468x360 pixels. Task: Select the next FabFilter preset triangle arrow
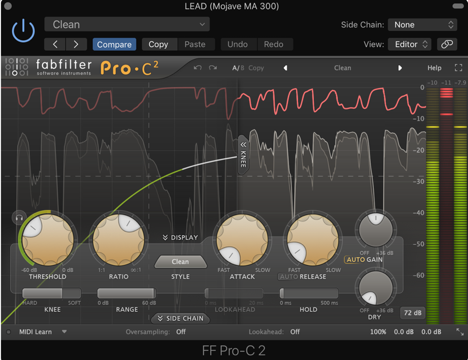[400, 68]
